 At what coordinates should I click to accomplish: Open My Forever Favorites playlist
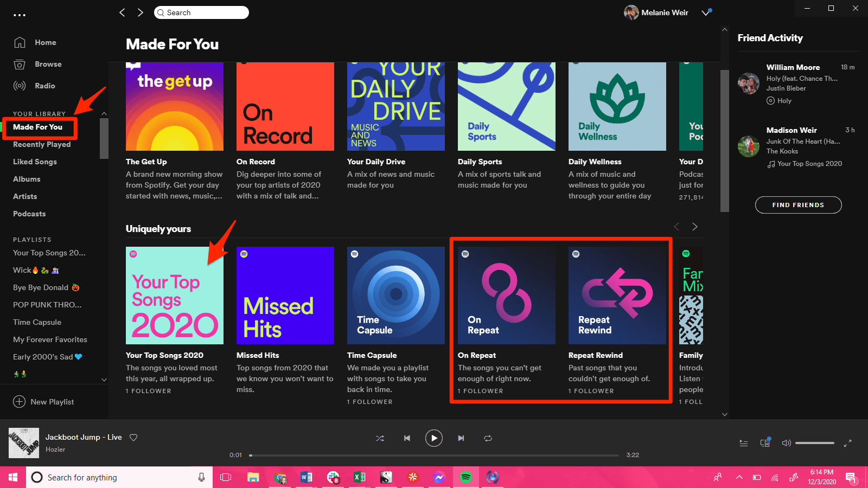50,339
